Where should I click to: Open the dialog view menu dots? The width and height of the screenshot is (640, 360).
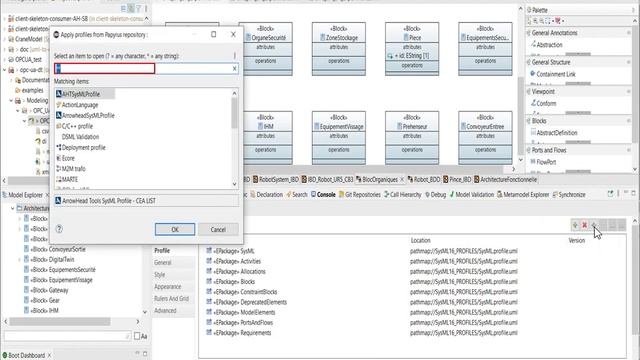point(235,56)
